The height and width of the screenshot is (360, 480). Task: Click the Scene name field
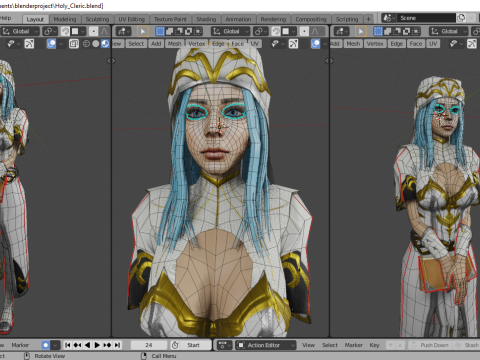tap(426, 18)
